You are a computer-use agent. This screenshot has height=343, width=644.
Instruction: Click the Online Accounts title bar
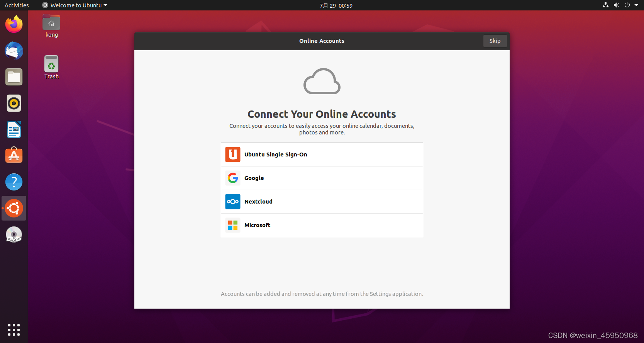tap(322, 41)
